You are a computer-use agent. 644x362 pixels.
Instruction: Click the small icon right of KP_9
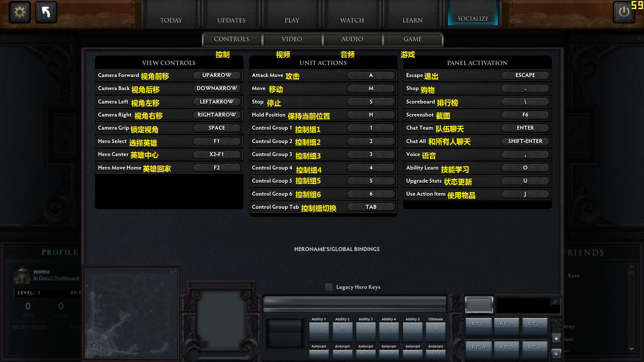pyautogui.click(x=556, y=322)
